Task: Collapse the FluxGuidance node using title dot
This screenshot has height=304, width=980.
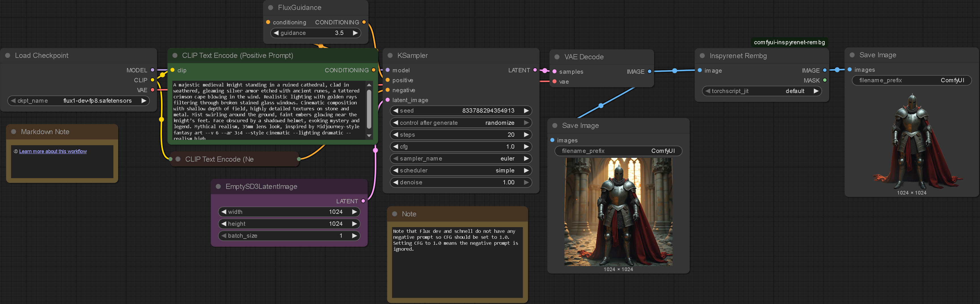Action: tap(270, 8)
